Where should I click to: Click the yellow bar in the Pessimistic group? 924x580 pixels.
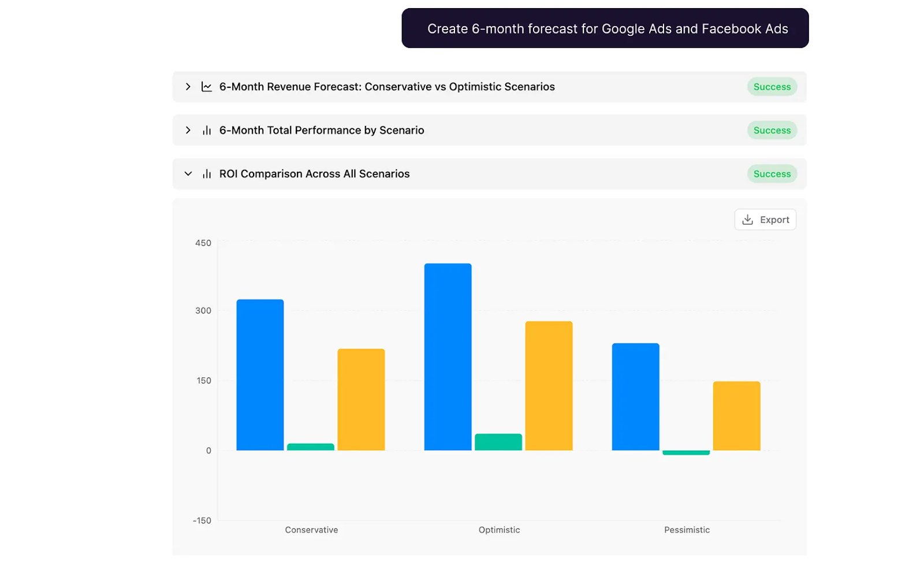click(736, 416)
